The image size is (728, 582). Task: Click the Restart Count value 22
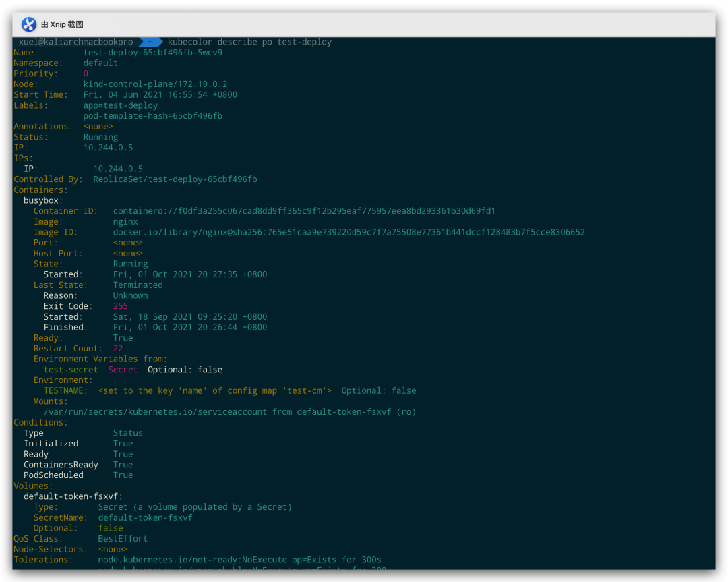click(x=118, y=349)
